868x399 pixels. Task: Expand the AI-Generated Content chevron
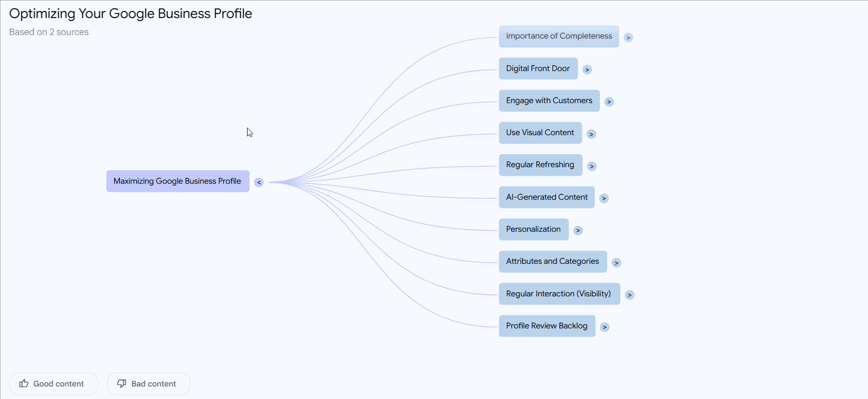coord(604,198)
